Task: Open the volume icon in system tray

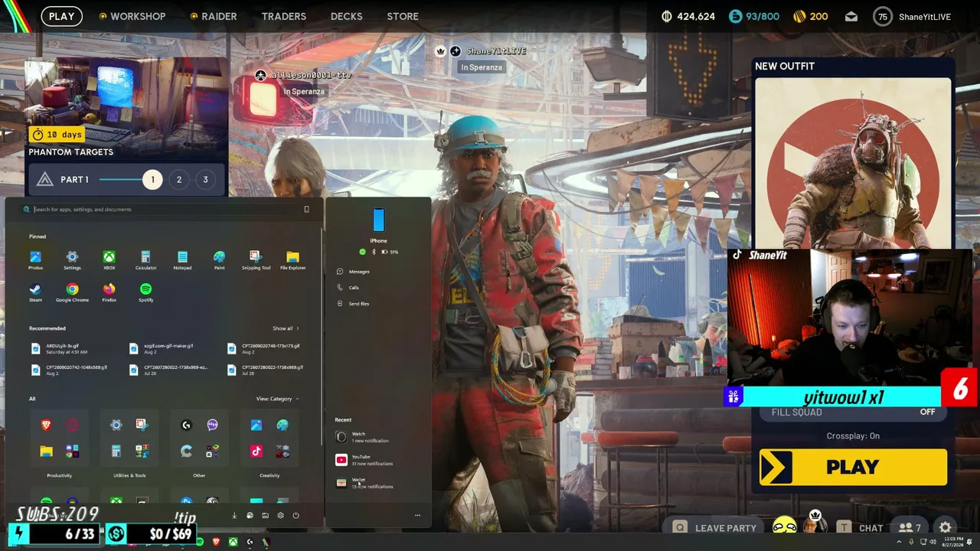Action: (x=933, y=542)
